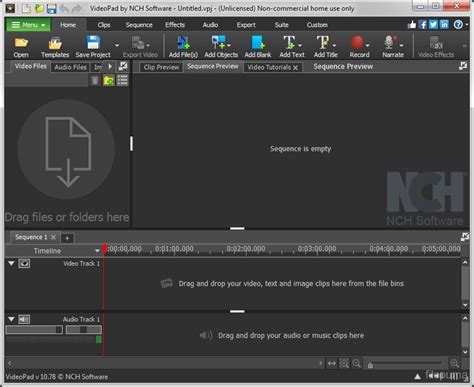The height and width of the screenshot is (387, 474).
Task: Add a new sequence with plus button
Action: point(67,238)
